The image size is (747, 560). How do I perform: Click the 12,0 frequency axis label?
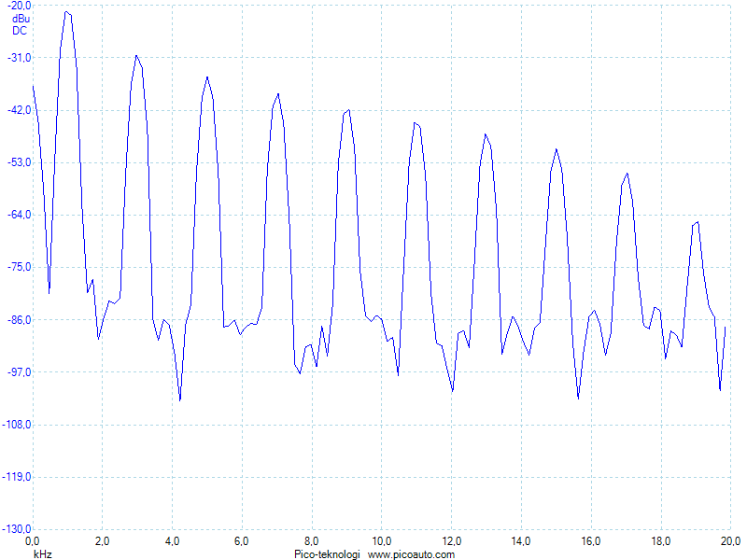(451, 541)
